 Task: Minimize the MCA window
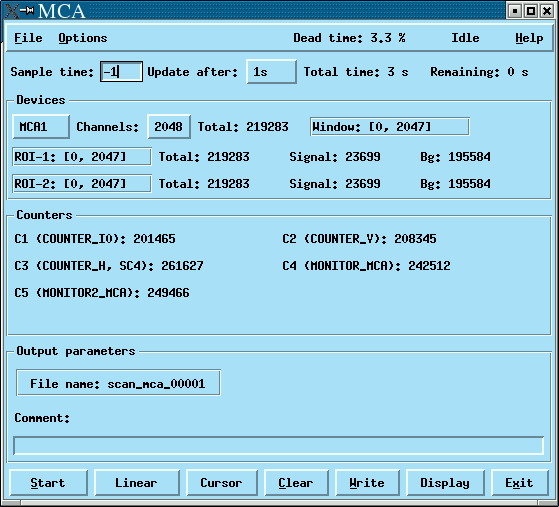coord(515,11)
